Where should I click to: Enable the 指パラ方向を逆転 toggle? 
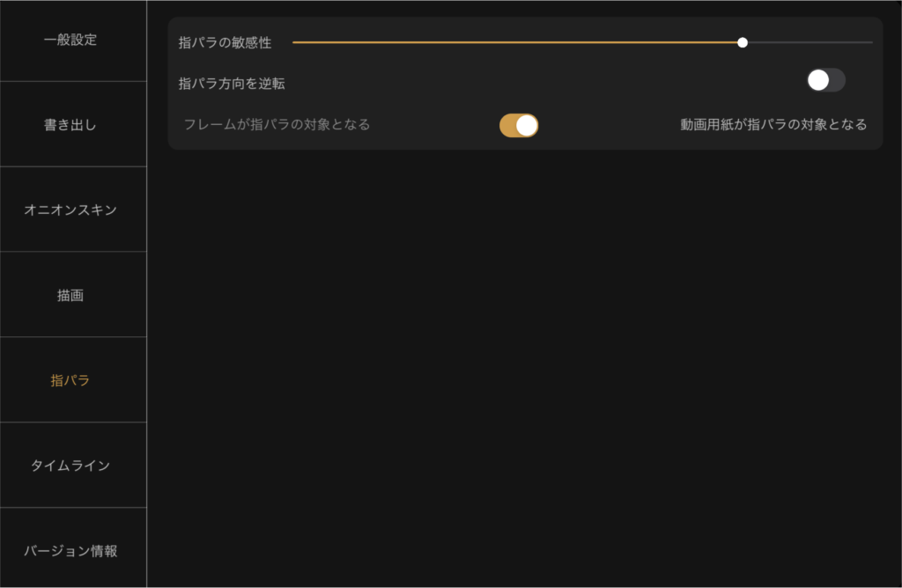(825, 80)
